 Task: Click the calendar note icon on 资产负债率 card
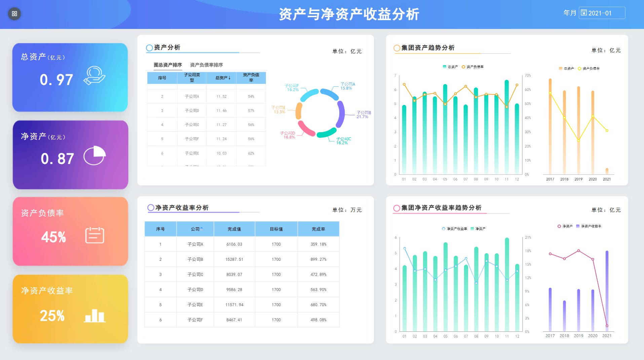pos(94,235)
